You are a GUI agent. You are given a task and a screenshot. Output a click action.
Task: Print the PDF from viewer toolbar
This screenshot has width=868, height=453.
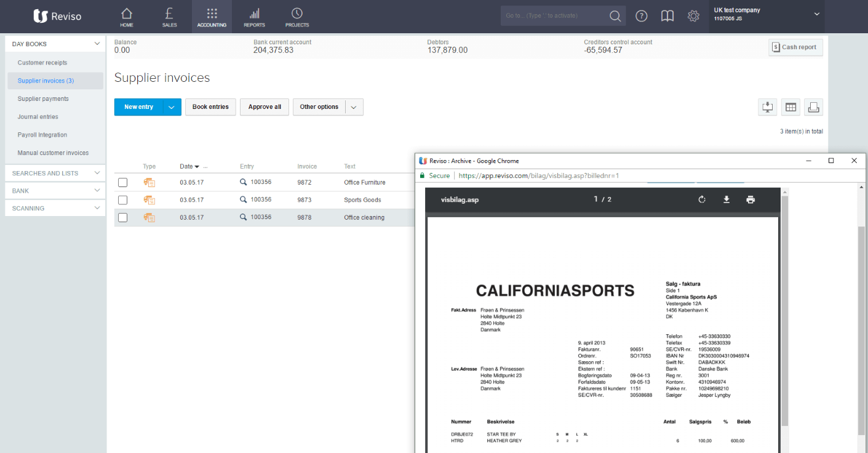751,199
